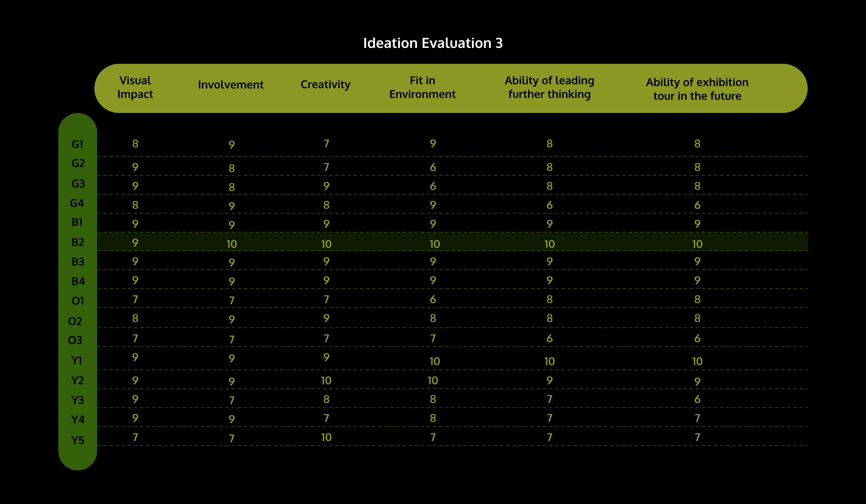866x504 pixels.
Task: Select G2's Fit in Environment score 6
Action: click(x=433, y=167)
